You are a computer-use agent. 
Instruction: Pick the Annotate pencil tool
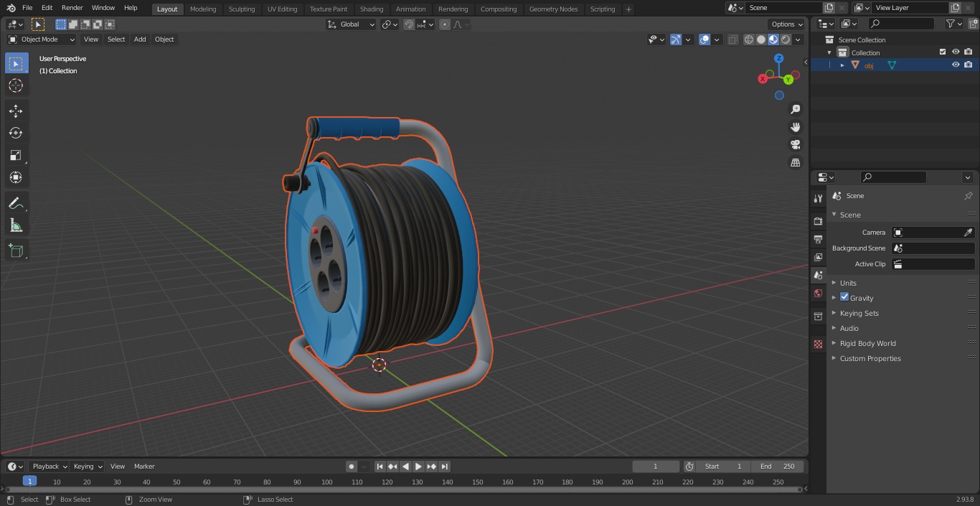(16, 203)
